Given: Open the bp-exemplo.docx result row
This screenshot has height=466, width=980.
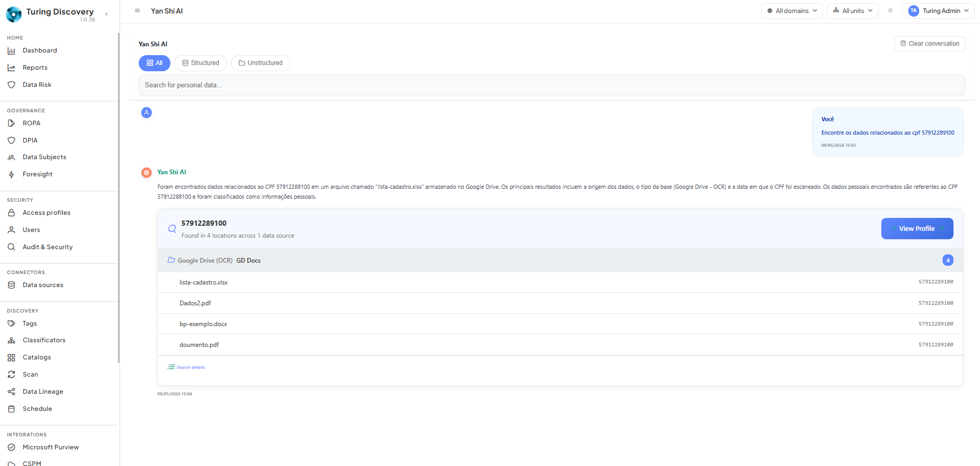Looking at the screenshot, I should pyautogui.click(x=560, y=324).
